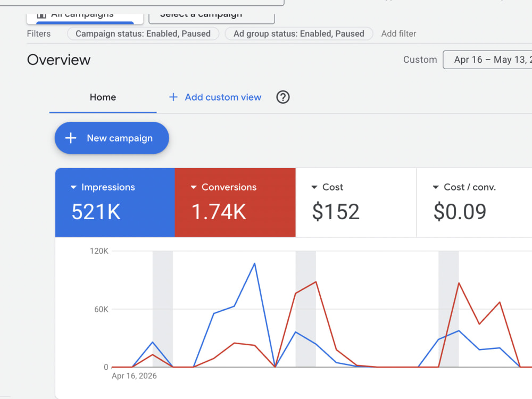The image size is (532, 399).
Task: Click the 120K axis label
Action: [x=99, y=251]
